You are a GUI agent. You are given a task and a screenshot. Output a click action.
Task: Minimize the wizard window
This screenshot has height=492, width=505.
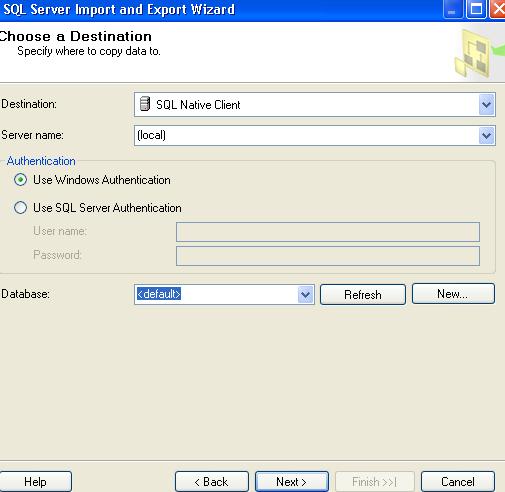tap(452, 9)
